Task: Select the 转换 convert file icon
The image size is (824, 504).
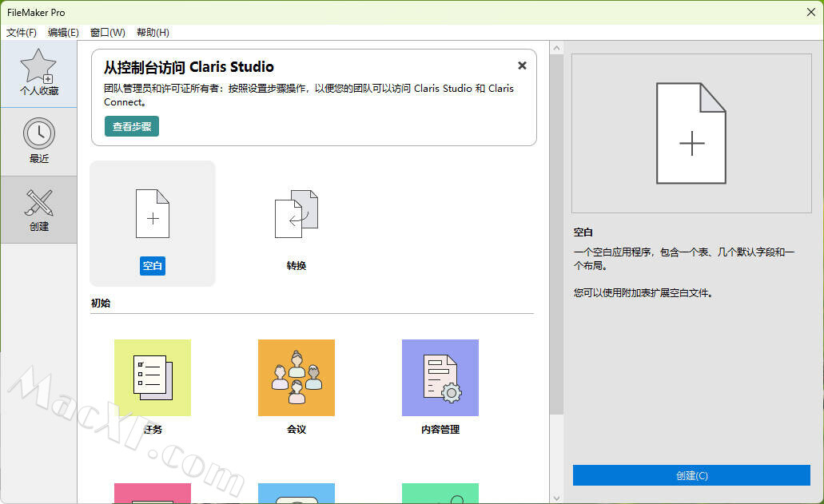Action: click(x=297, y=214)
